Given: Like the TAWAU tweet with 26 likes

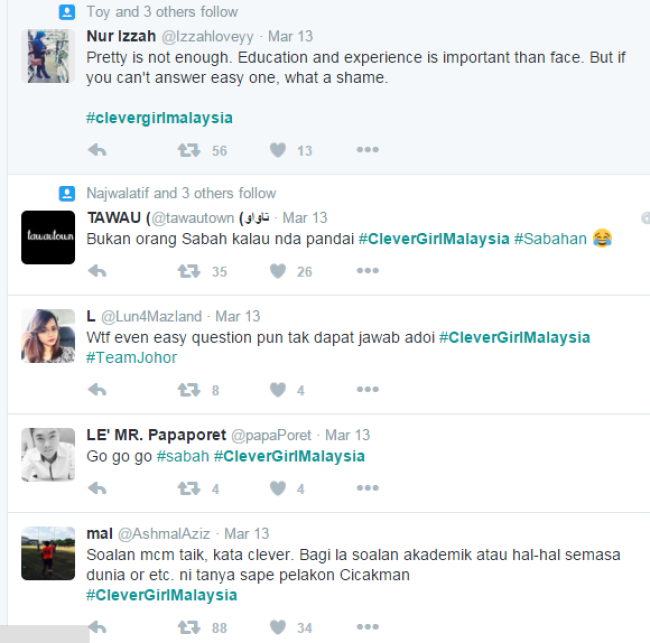Looking at the screenshot, I should click(x=278, y=271).
